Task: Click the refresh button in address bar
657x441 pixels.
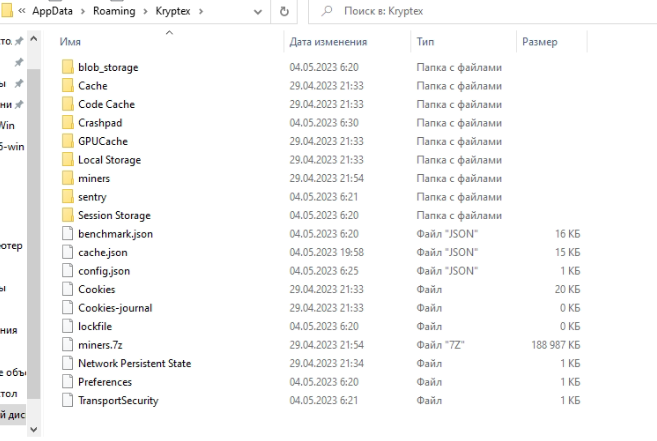Action: [284, 11]
